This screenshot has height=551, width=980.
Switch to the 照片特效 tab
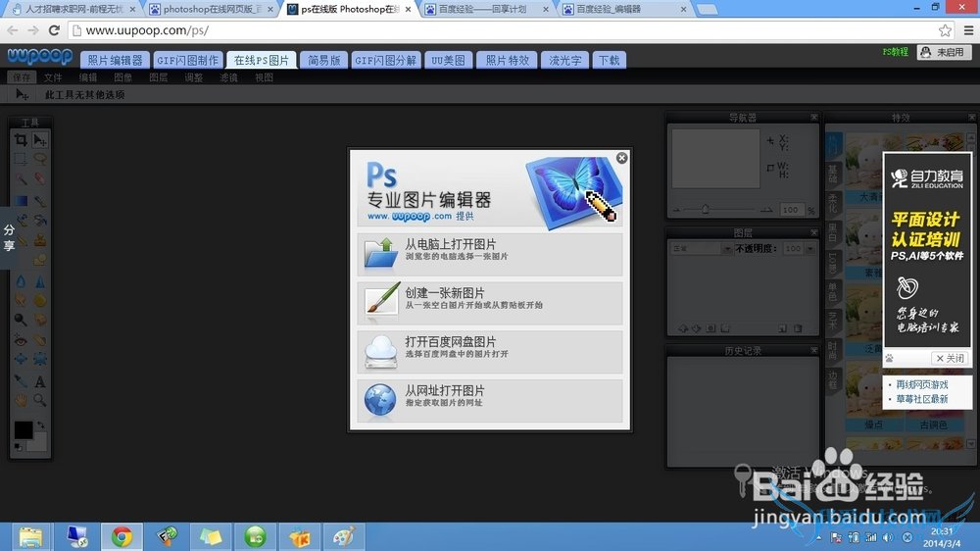[x=508, y=60]
